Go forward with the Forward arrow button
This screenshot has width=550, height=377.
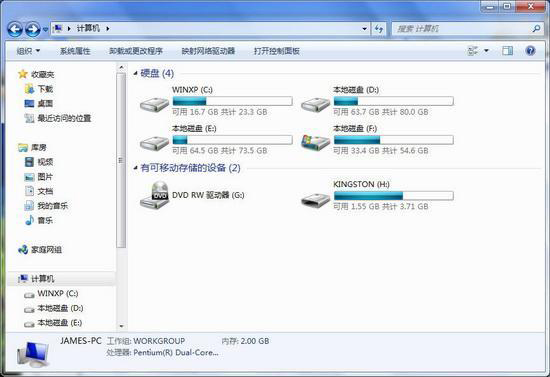(x=33, y=29)
